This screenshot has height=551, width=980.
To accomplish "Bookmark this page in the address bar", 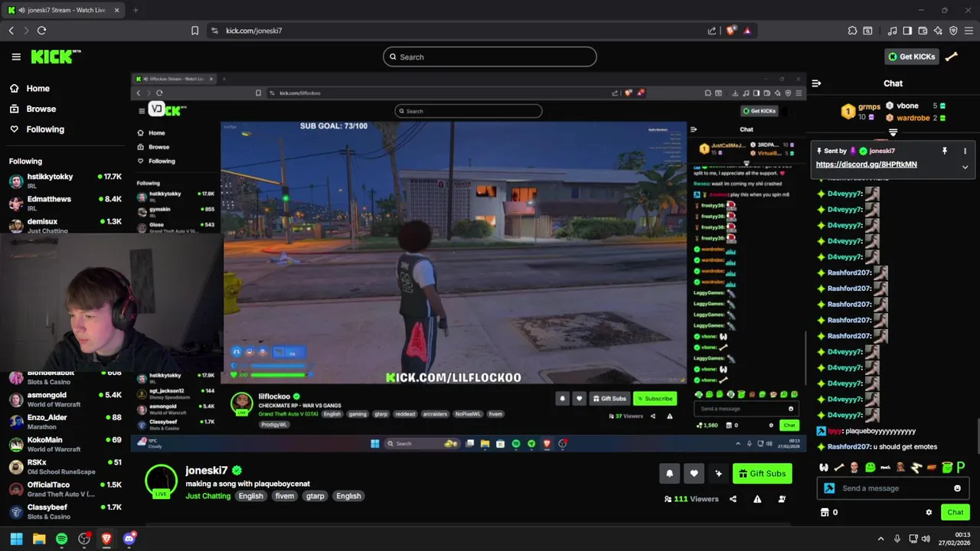I will point(194,31).
